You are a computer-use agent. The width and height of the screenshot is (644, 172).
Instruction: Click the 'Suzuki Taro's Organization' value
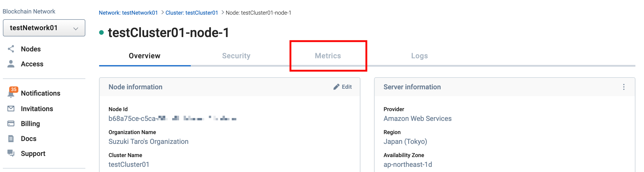point(148,142)
